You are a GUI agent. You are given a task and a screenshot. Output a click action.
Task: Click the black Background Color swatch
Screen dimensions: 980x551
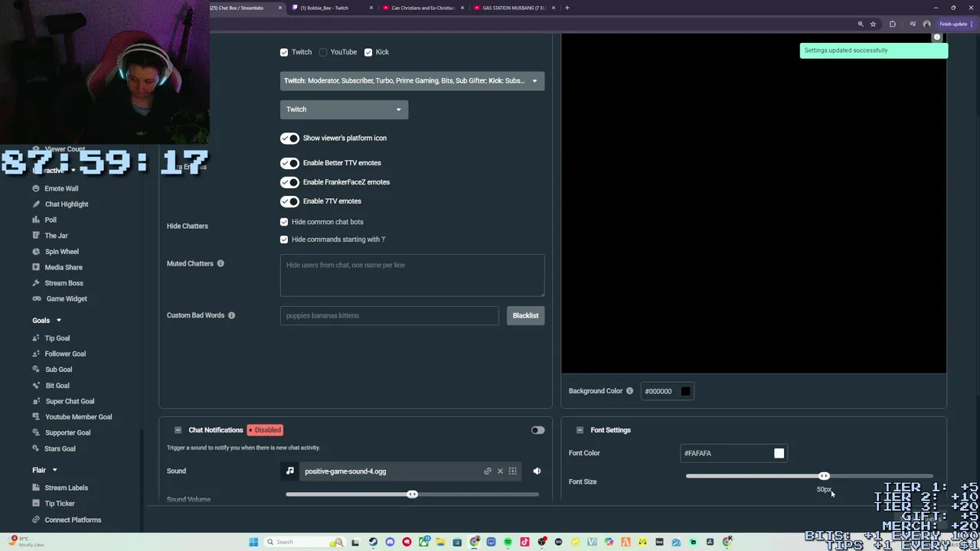point(685,391)
